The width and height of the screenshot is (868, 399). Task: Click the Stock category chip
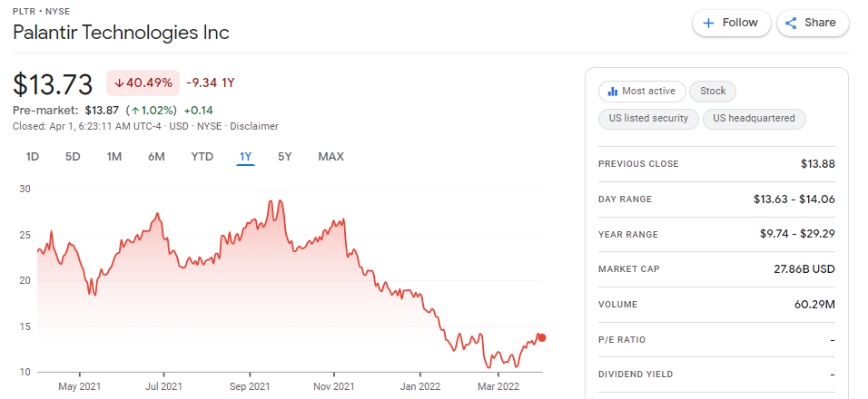tap(713, 92)
